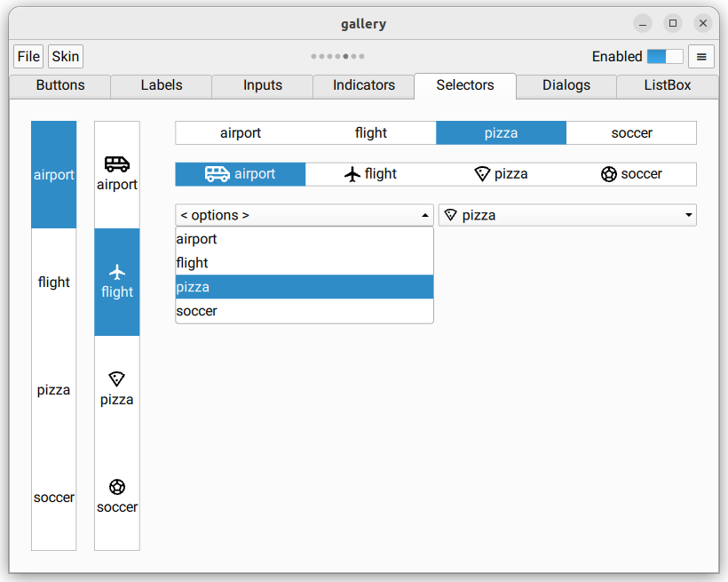Switch to the Inputs tab
The width and height of the screenshot is (728, 582).
(263, 85)
